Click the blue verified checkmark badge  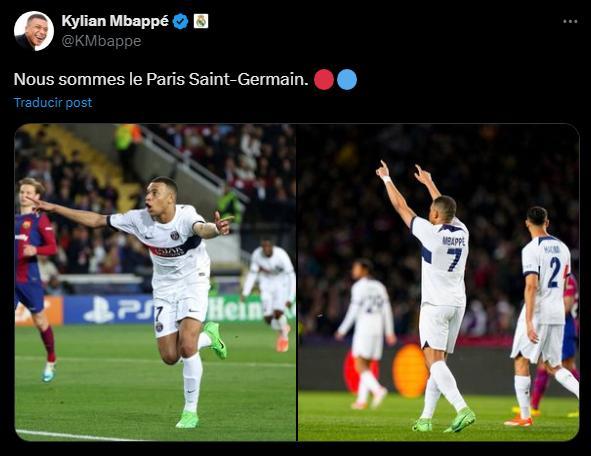[x=181, y=21]
